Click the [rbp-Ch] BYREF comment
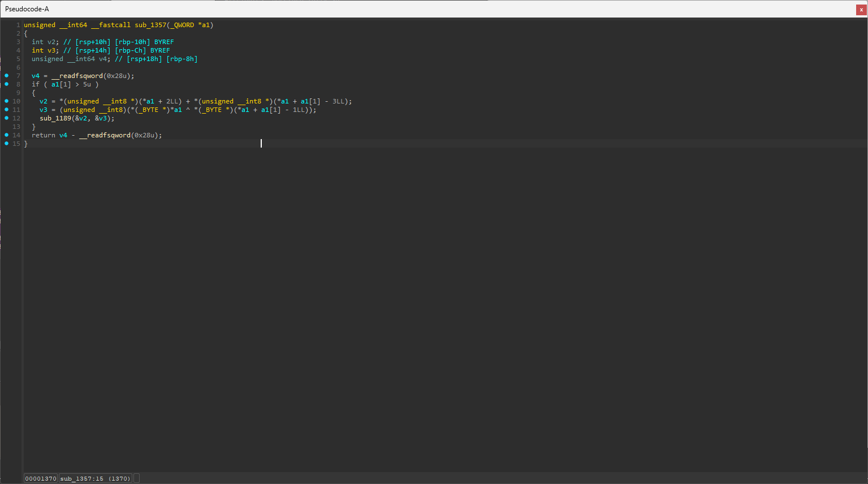The height and width of the screenshot is (484, 868). click(142, 50)
